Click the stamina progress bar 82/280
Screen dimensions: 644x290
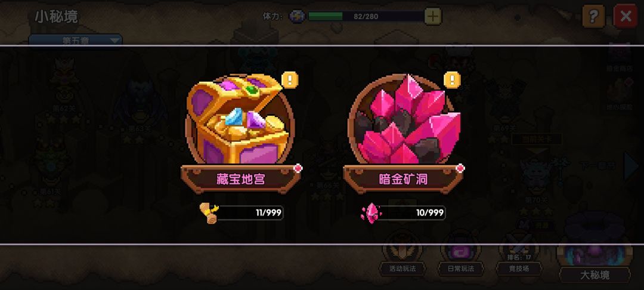coord(366,17)
